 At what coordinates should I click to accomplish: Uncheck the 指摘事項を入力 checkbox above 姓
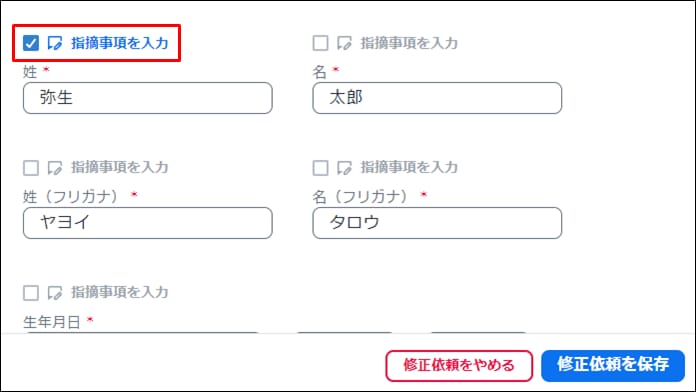click(31, 43)
